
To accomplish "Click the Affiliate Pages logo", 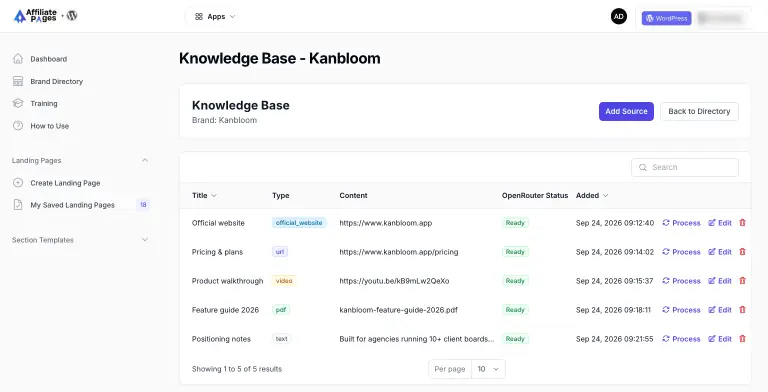I will click(35, 16).
